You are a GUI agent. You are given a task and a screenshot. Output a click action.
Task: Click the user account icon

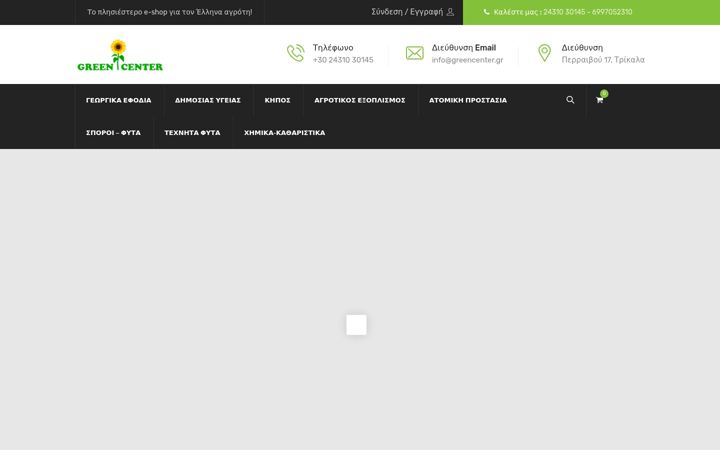click(450, 12)
